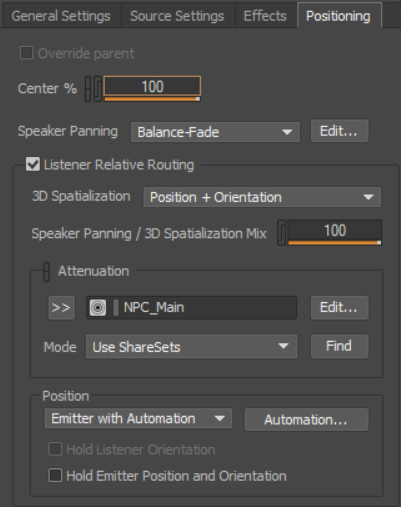Open the attenuation selector with the >> button
The width and height of the screenshot is (401, 507).
(62, 308)
